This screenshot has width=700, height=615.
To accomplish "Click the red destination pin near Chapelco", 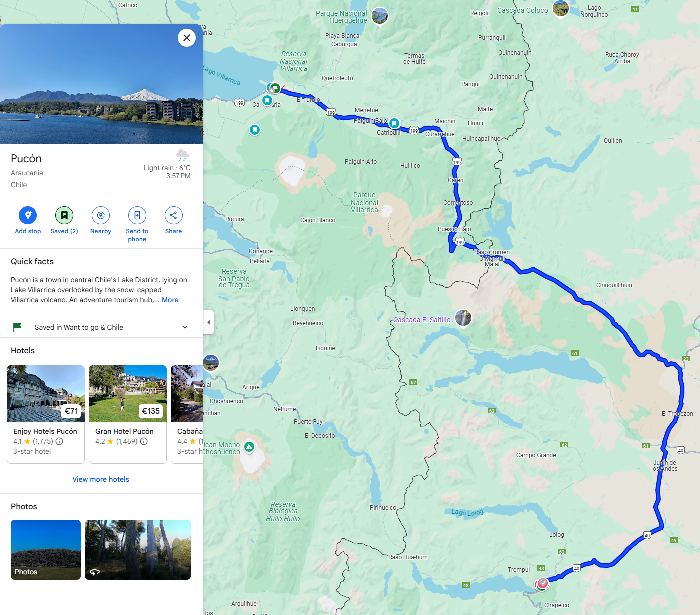I will pos(543,583).
